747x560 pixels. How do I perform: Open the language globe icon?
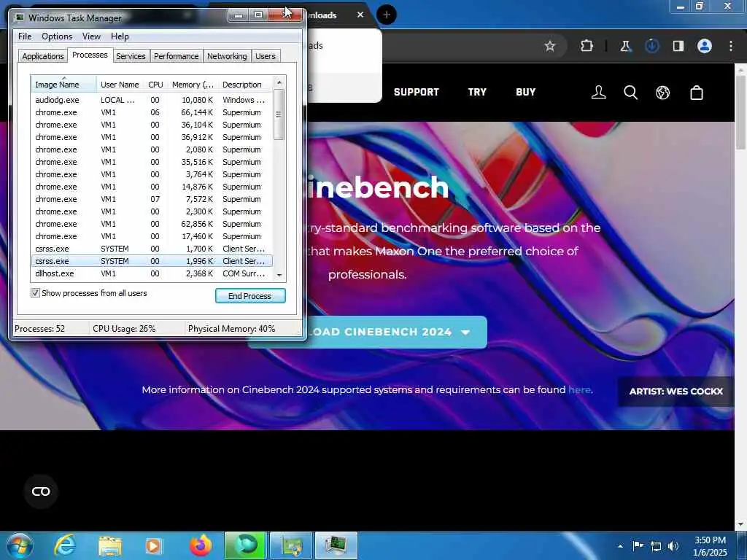point(662,93)
